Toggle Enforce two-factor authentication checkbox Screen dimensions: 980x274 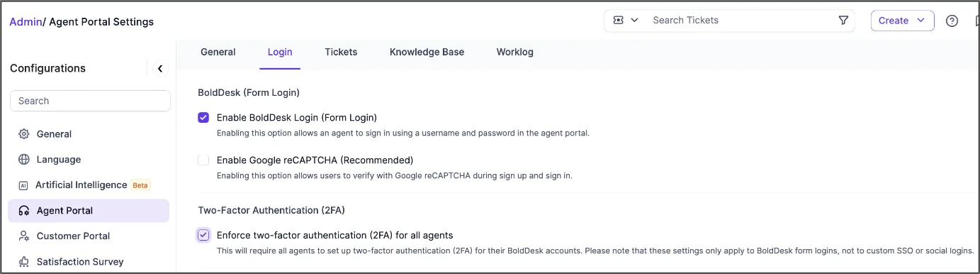pos(203,235)
